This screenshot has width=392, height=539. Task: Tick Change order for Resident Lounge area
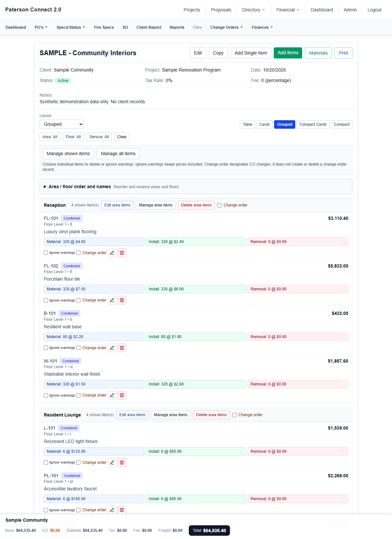coord(234,415)
